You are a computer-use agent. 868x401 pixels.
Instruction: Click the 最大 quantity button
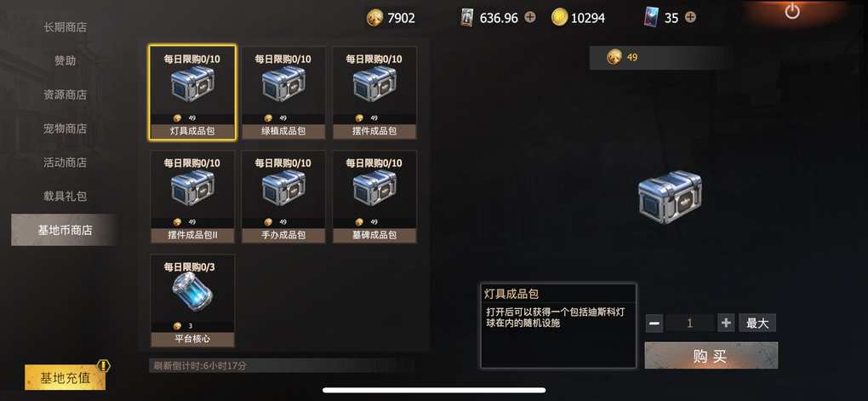click(757, 323)
